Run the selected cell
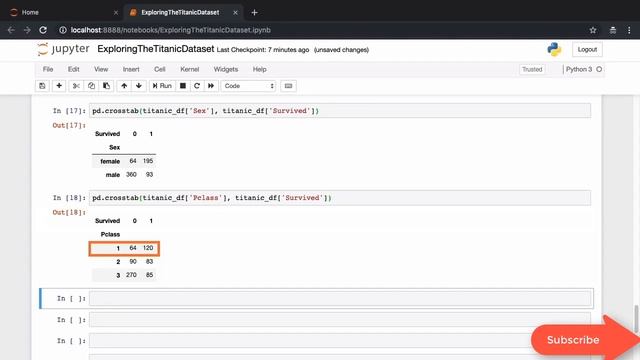Screen dimensions: 640x360 pyautogui.click(x=162, y=86)
